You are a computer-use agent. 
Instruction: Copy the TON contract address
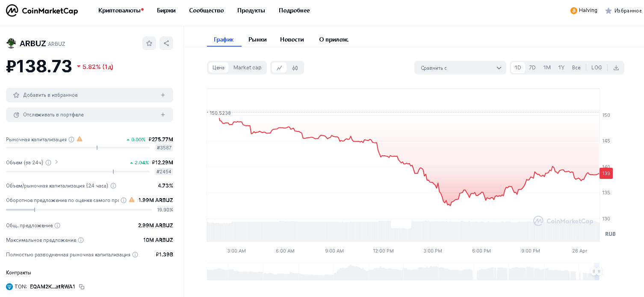[x=82, y=287]
